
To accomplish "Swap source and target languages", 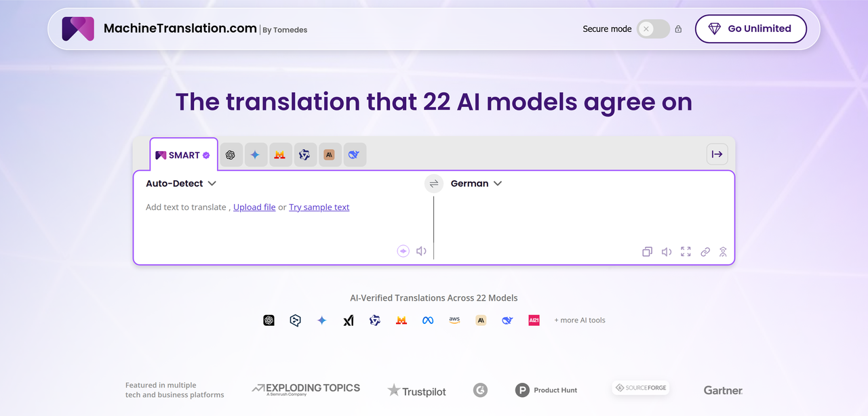I will tap(434, 184).
